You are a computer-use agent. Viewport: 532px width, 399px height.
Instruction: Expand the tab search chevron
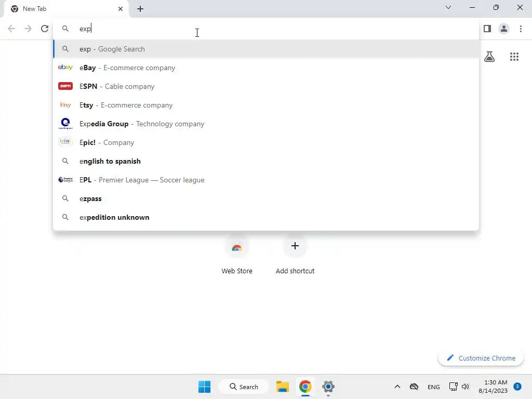coord(448,7)
